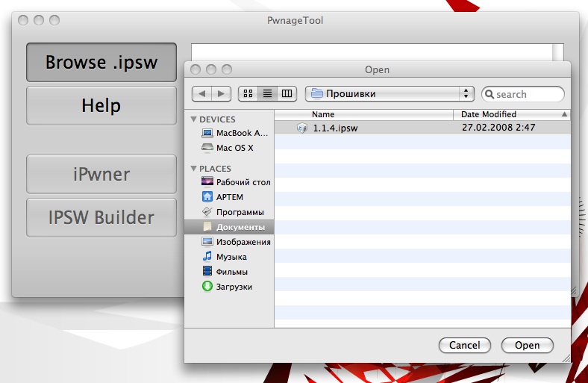588x383 pixels.
Task: Zoom the Open dialog window
Action: [227, 69]
